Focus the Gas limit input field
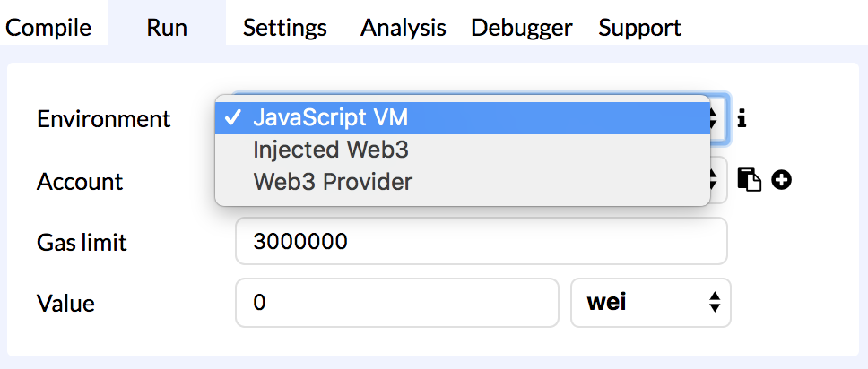 [481, 241]
